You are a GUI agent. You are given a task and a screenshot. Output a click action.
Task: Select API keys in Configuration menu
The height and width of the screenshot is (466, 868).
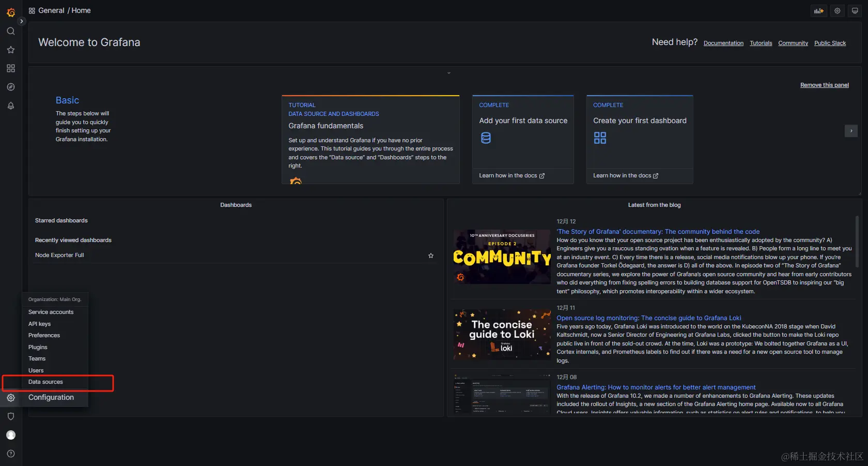coord(39,324)
